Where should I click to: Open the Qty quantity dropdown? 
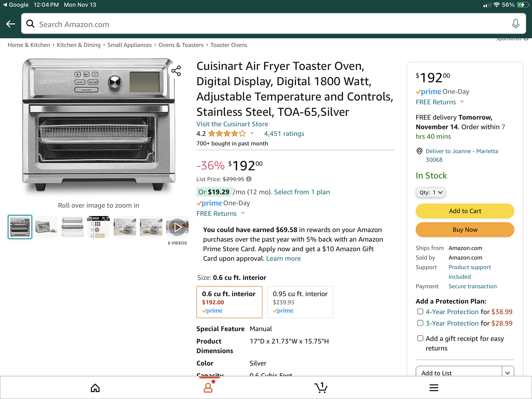431,192
